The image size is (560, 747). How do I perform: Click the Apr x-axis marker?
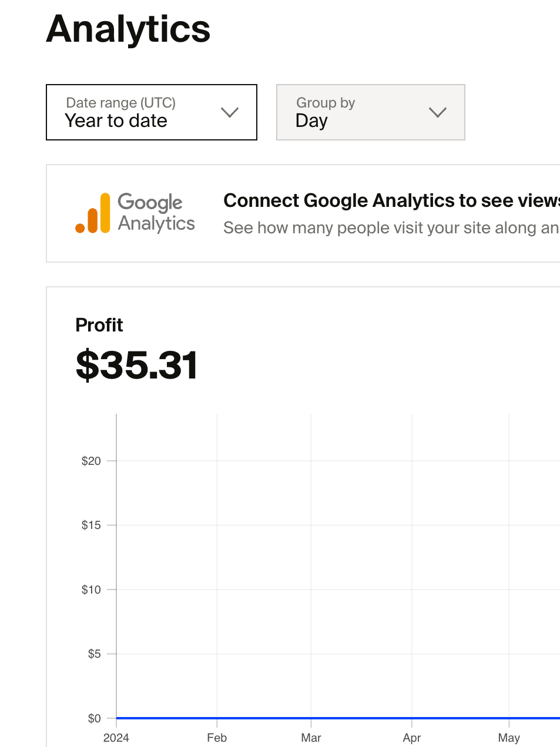pos(412,738)
